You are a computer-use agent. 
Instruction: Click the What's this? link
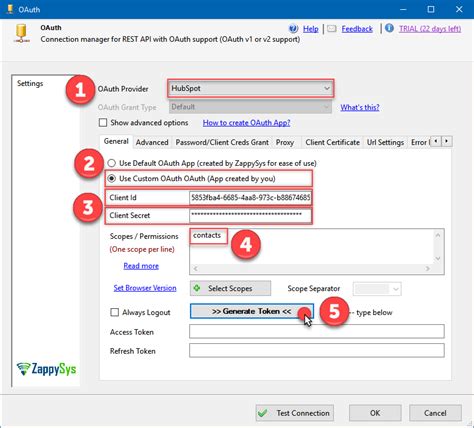click(360, 107)
